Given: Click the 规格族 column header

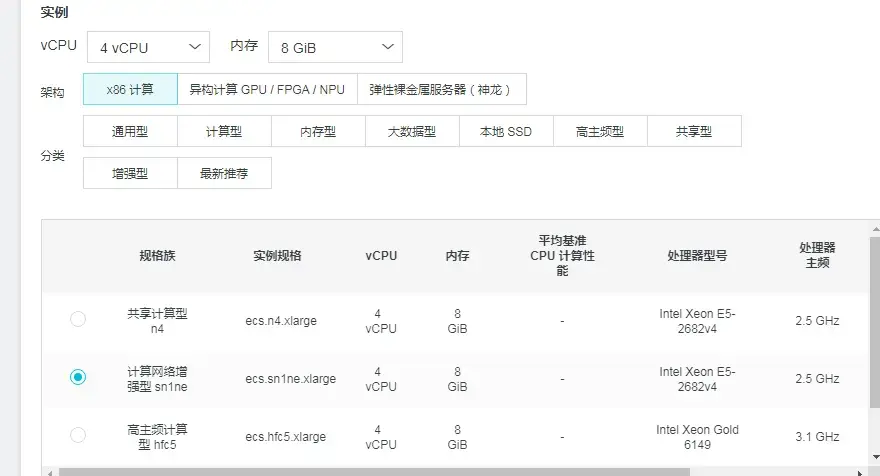Looking at the screenshot, I should pos(157,256).
